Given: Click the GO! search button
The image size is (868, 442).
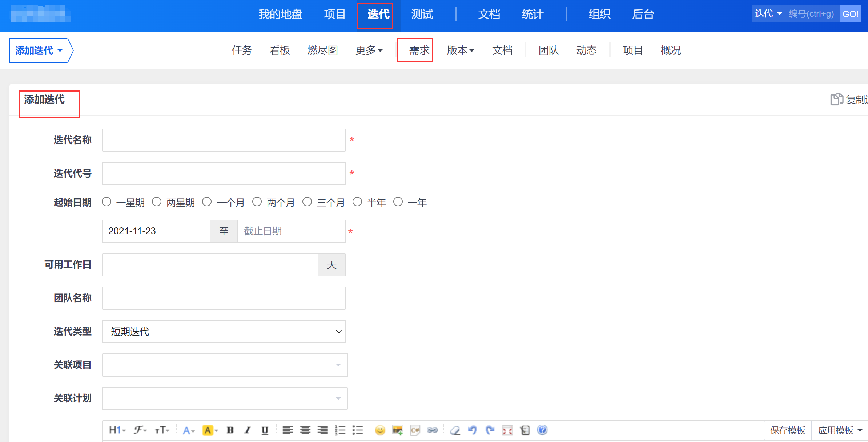Looking at the screenshot, I should point(850,14).
